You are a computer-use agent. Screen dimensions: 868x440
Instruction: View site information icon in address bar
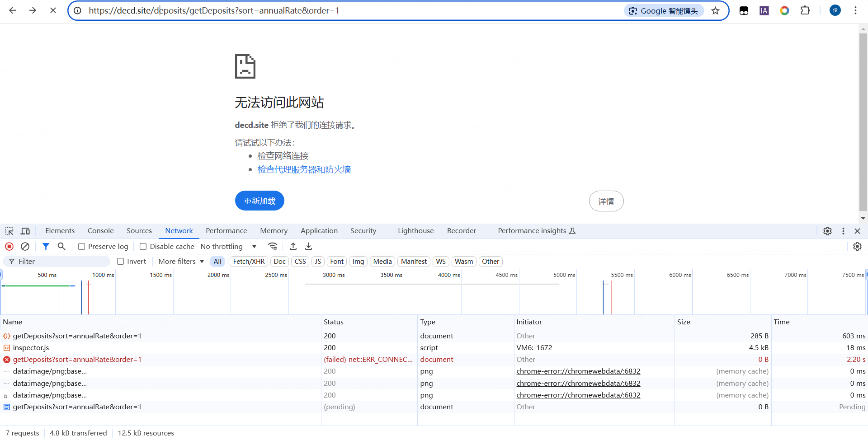(x=78, y=10)
